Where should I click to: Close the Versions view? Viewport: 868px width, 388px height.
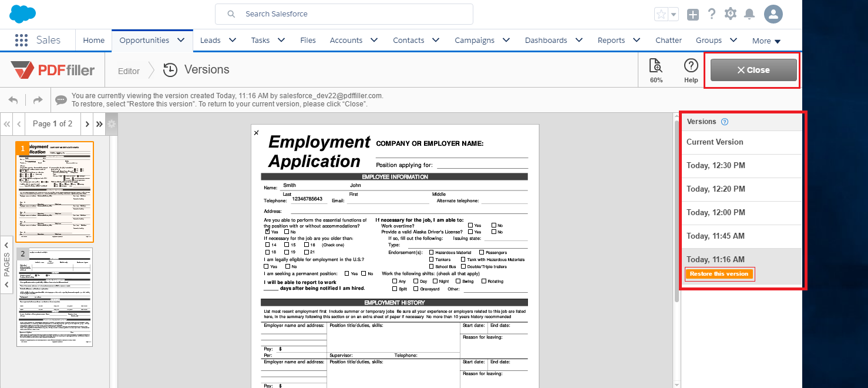753,70
